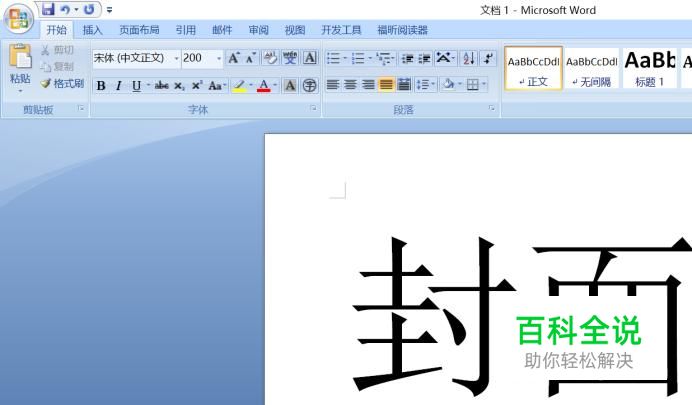Open the 视图 tab
The image size is (692, 405).
[x=295, y=30]
